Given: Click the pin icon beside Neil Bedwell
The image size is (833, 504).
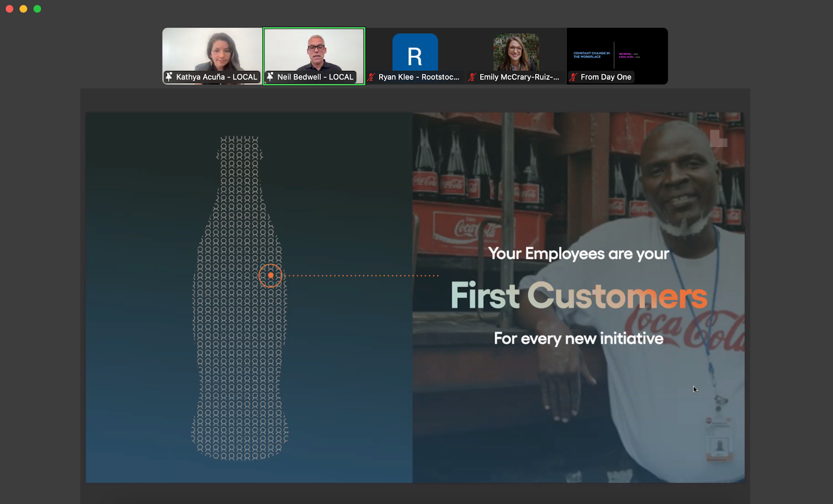Looking at the screenshot, I should tap(270, 77).
